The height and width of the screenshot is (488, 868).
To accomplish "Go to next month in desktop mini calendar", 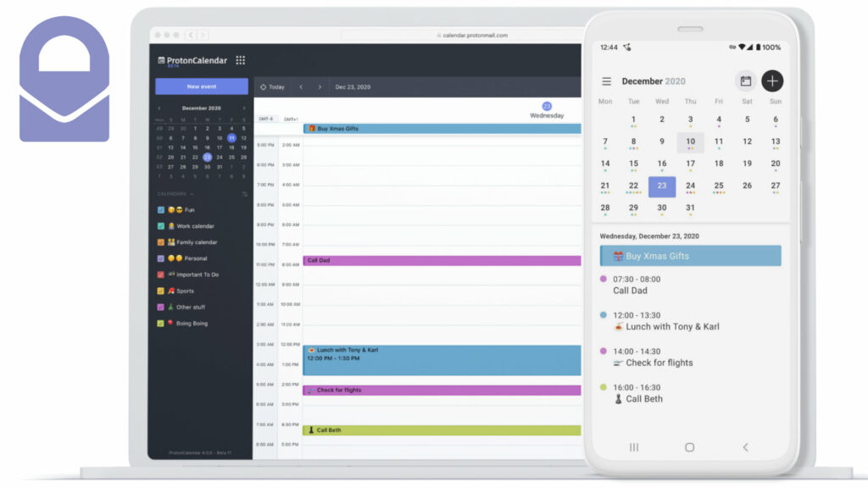I will coord(243,108).
